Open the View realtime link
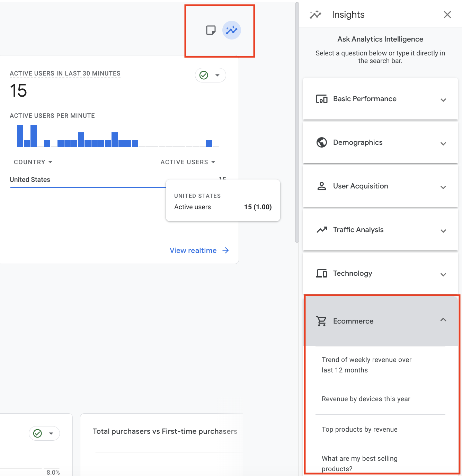Viewport: 462px width, 476px height. [199, 250]
